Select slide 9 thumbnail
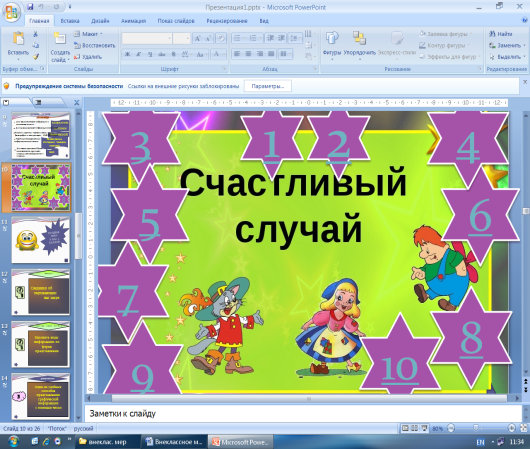Image resolution: width=530 pixels, height=449 pixels. (41, 136)
